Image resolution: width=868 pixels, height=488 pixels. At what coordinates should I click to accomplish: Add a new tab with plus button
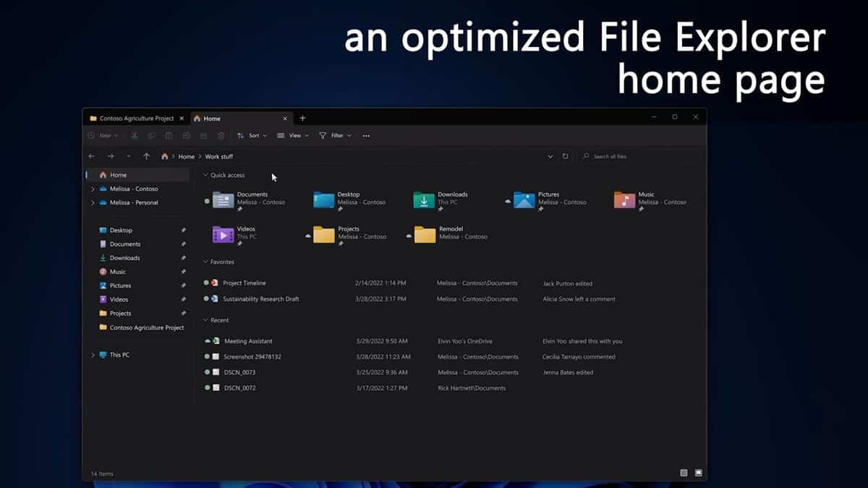pyautogui.click(x=302, y=118)
